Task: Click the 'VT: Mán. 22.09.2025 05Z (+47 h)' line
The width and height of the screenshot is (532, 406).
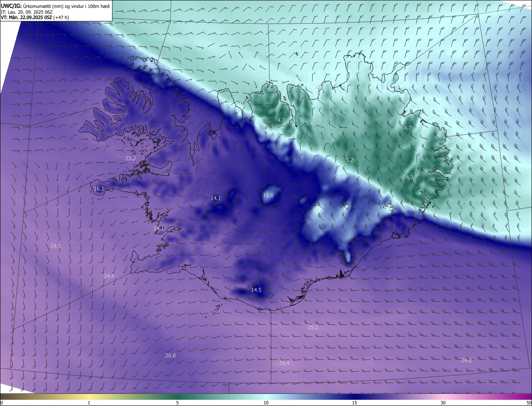Action: (x=34, y=17)
